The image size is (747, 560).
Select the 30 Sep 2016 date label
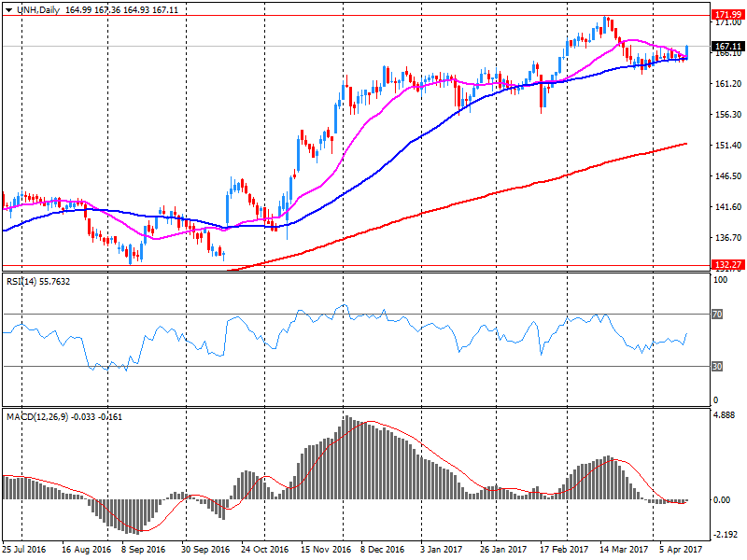205,550
